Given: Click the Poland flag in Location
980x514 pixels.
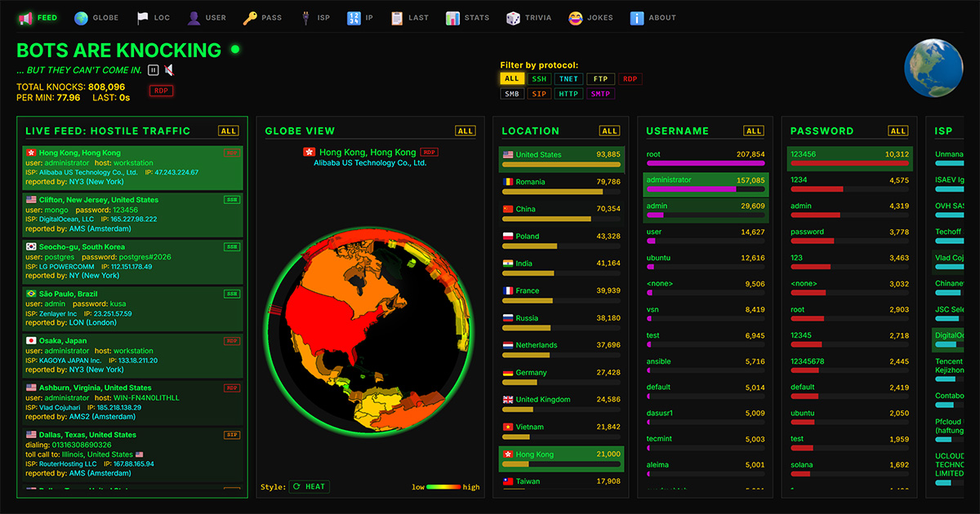Looking at the screenshot, I should [508, 236].
